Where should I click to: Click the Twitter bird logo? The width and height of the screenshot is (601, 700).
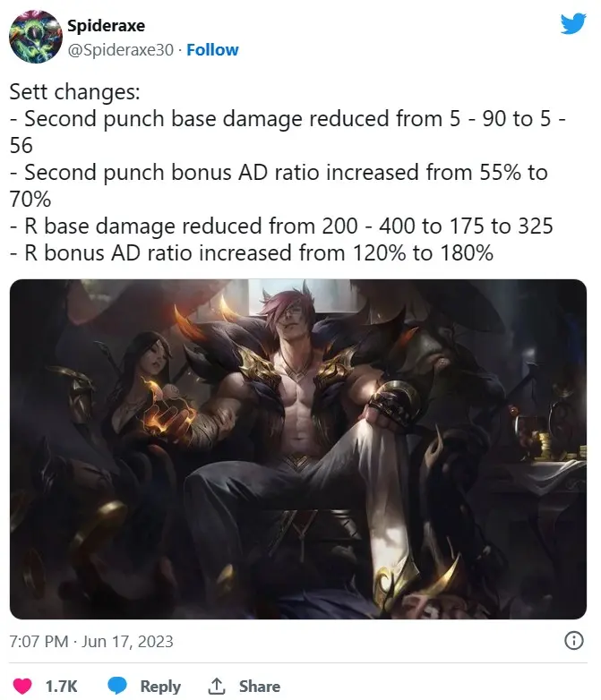pyautogui.click(x=573, y=23)
